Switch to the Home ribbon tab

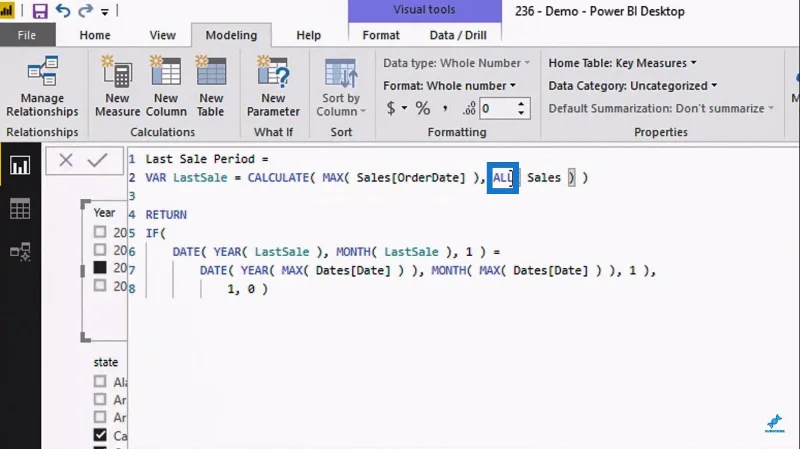tap(95, 35)
